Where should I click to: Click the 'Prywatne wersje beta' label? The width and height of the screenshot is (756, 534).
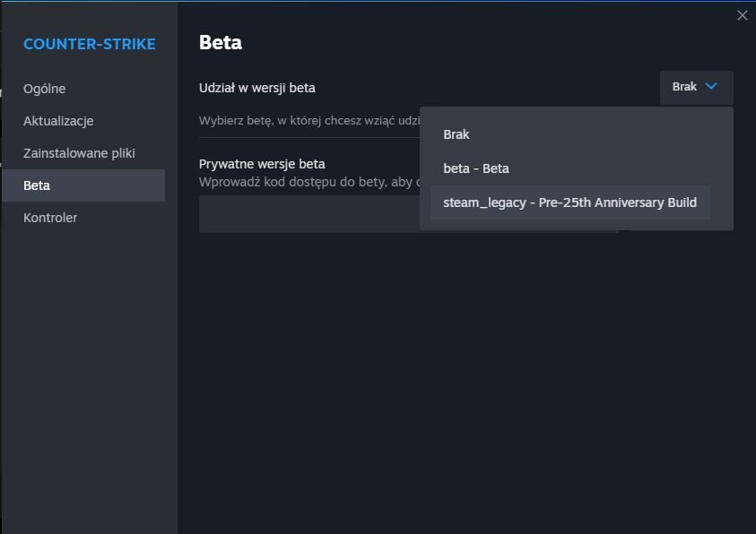262,164
